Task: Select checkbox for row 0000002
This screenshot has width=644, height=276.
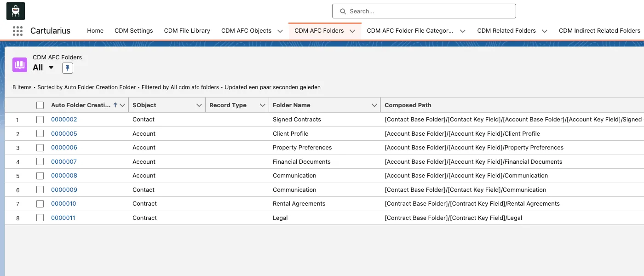Action: (x=40, y=120)
